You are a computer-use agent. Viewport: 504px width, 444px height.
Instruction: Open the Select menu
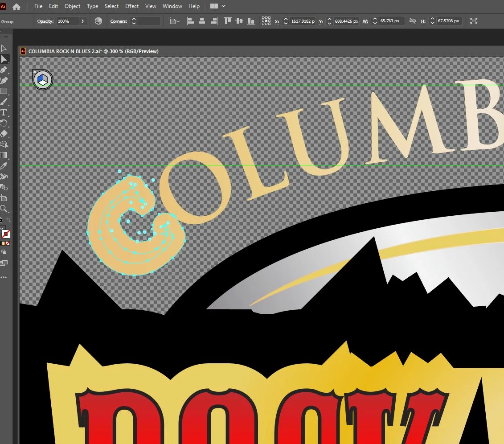(x=111, y=6)
